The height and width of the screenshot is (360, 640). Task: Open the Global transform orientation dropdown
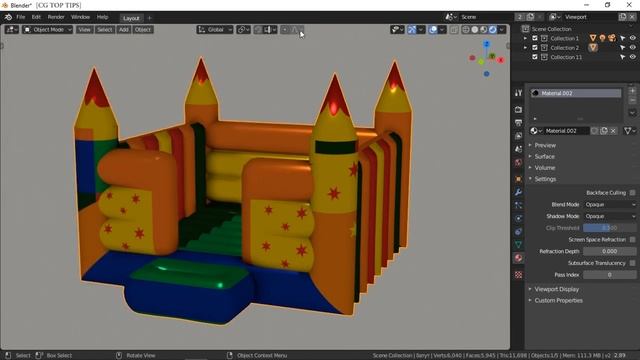[215, 29]
